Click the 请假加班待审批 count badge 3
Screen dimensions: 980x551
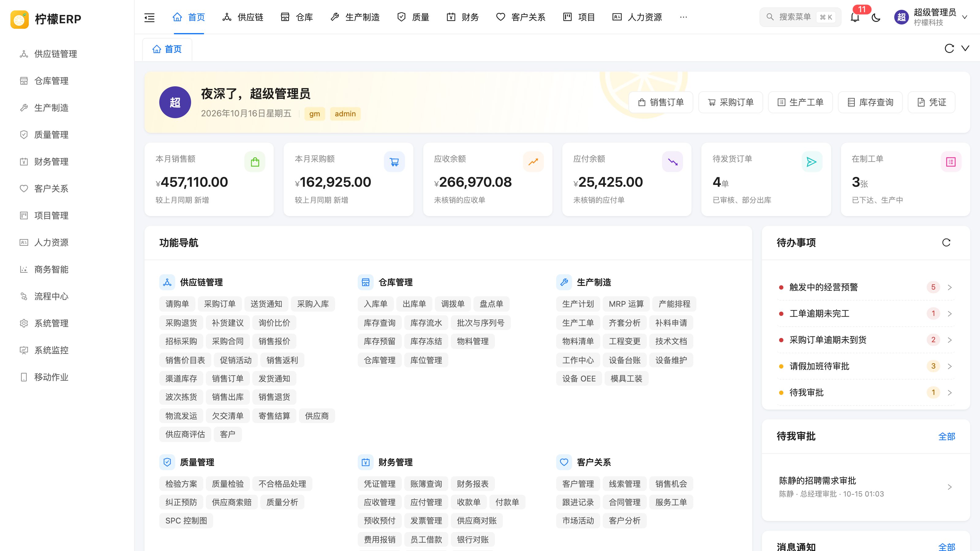coord(933,366)
